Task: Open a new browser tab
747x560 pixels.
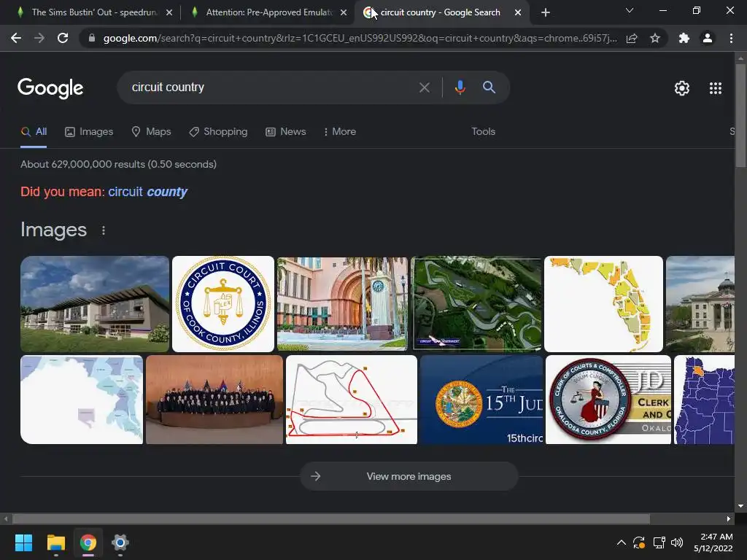Action: [546, 12]
